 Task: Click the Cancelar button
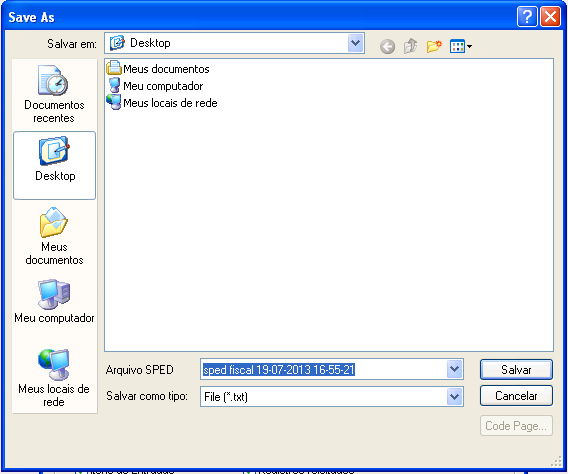[x=516, y=396]
